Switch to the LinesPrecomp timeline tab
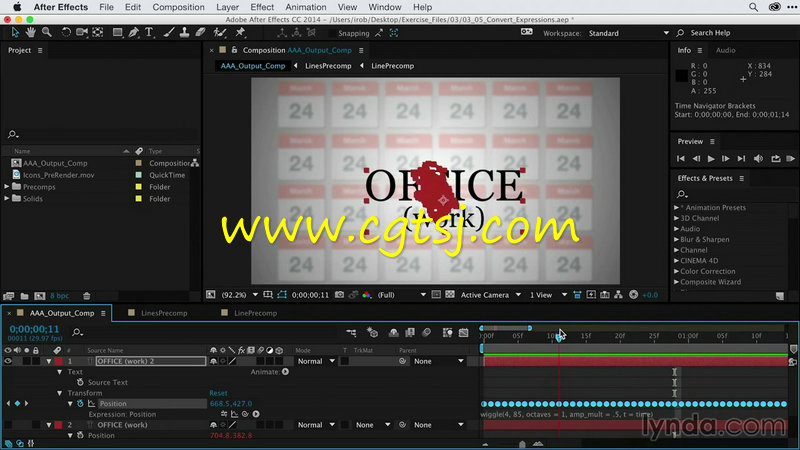This screenshot has height=450, width=800. 164,313
